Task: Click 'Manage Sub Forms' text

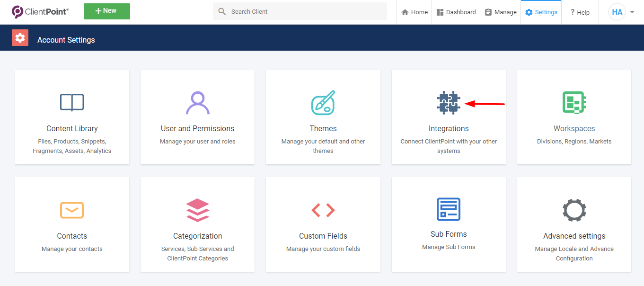Action: coord(449,247)
